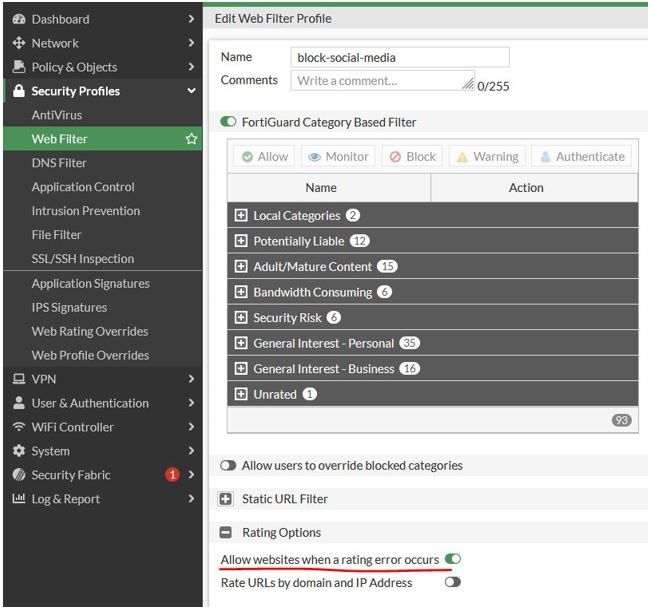Click the VPN monitor icon
Viewport: 648px width, 615px height.
pos(18,379)
